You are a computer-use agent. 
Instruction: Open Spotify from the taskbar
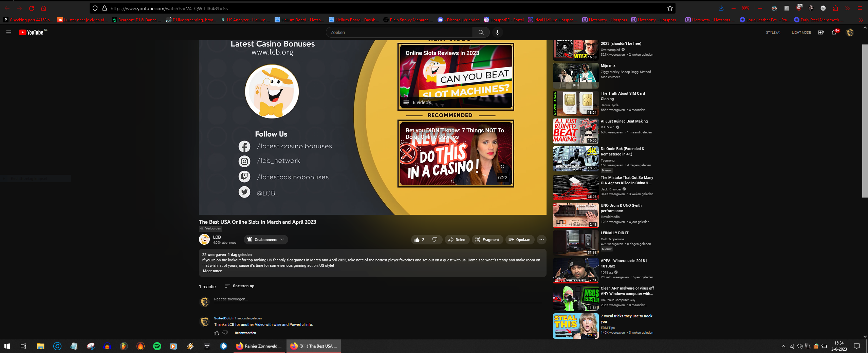click(x=157, y=346)
